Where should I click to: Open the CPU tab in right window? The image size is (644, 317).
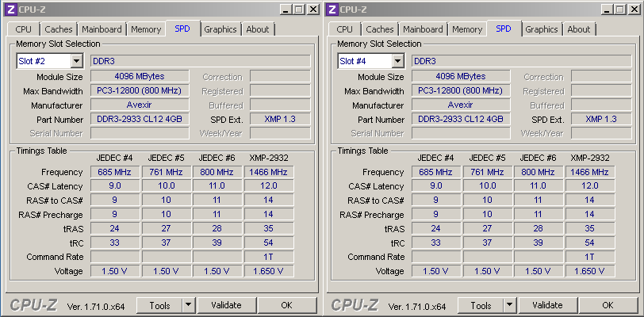pyautogui.click(x=344, y=29)
